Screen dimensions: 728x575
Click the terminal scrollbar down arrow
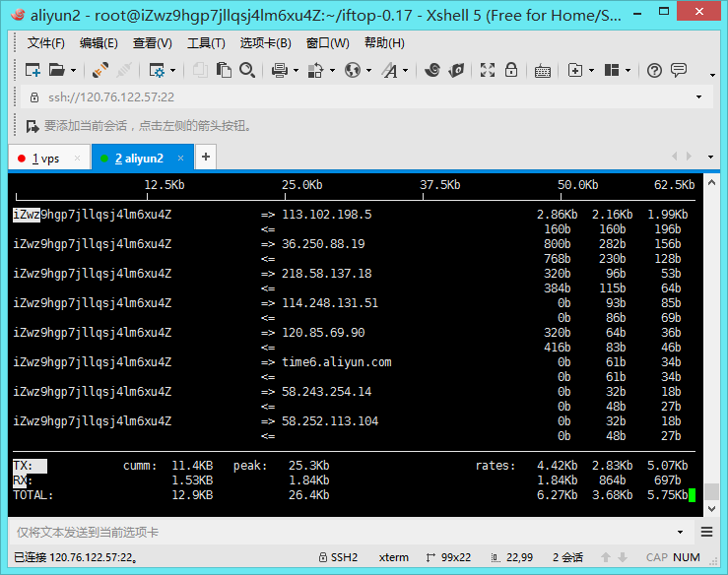pyautogui.click(x=711, y=509)
